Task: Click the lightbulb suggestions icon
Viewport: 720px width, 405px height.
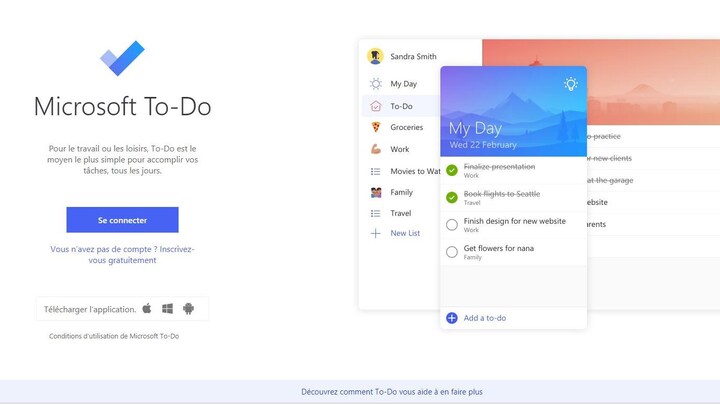Action: click(x=571, y=84)
